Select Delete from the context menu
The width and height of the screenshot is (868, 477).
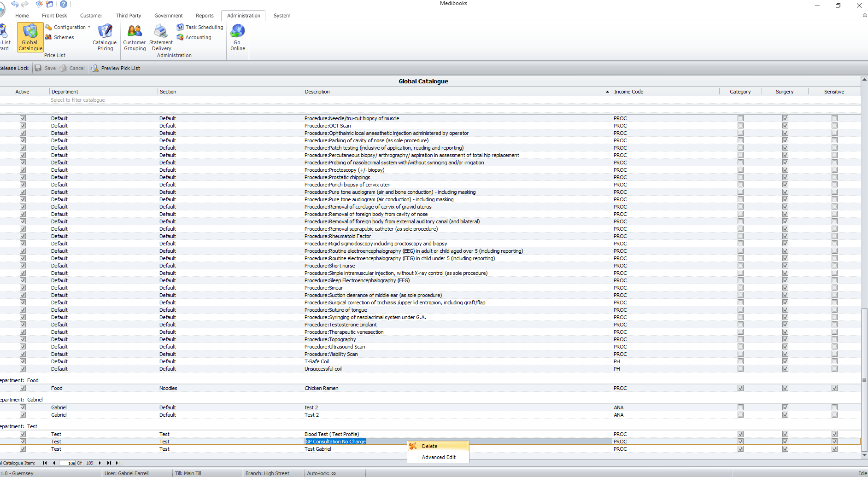429,446
